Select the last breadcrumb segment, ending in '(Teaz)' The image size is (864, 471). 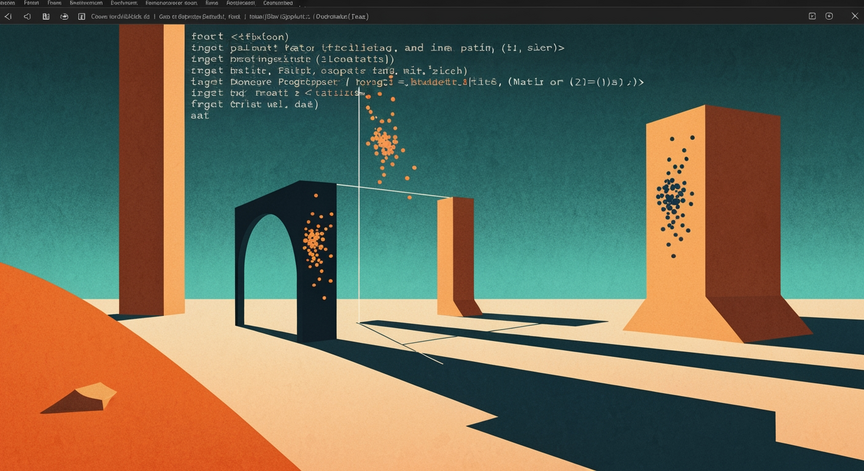[x=341, y=17]
